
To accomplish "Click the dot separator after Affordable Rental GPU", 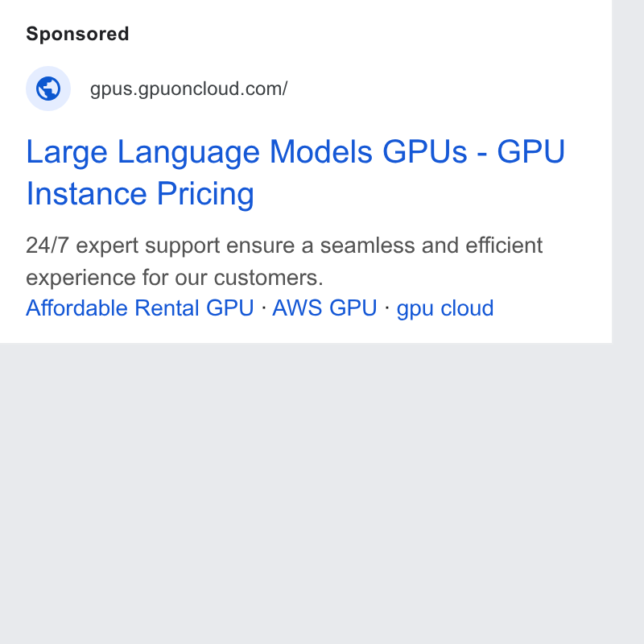I will tap(263, 308).
